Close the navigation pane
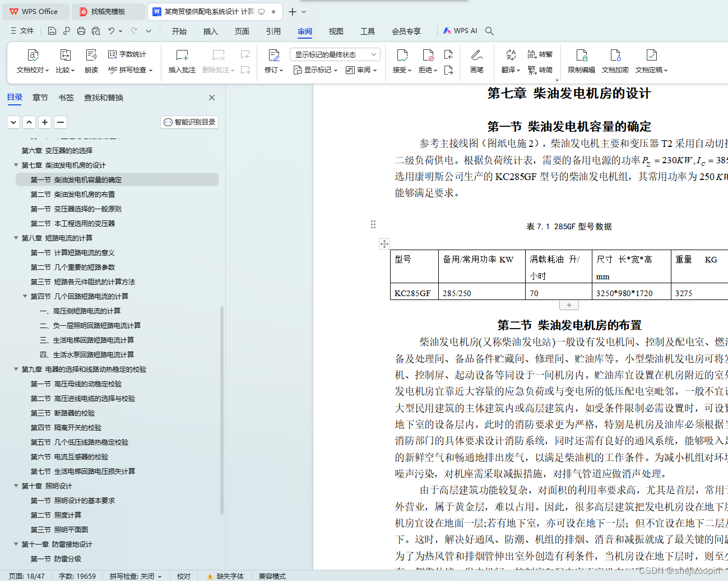 coord(212,98)
